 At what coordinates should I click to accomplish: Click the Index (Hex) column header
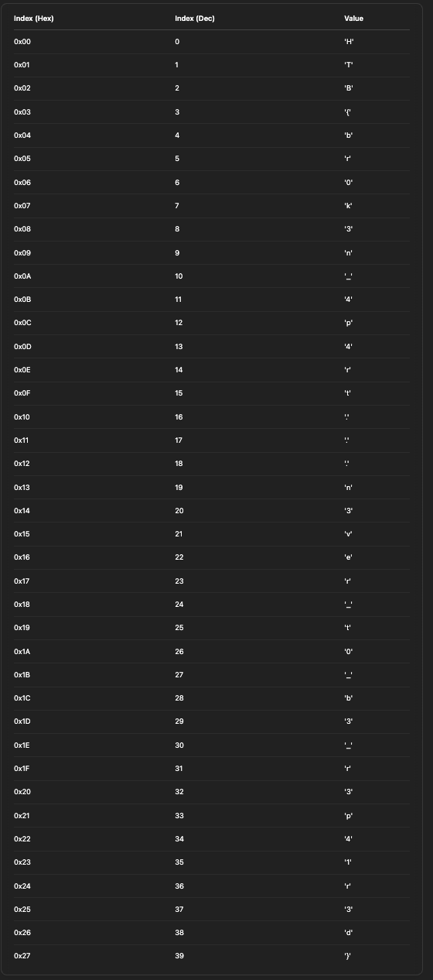pyautogui.click(x=34, y=19)
